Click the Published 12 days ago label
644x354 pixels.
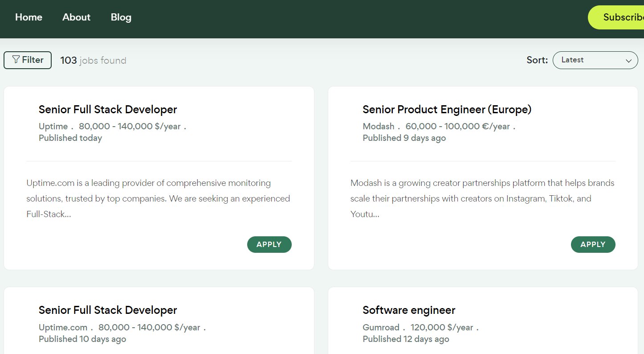(x=406, y=339)
